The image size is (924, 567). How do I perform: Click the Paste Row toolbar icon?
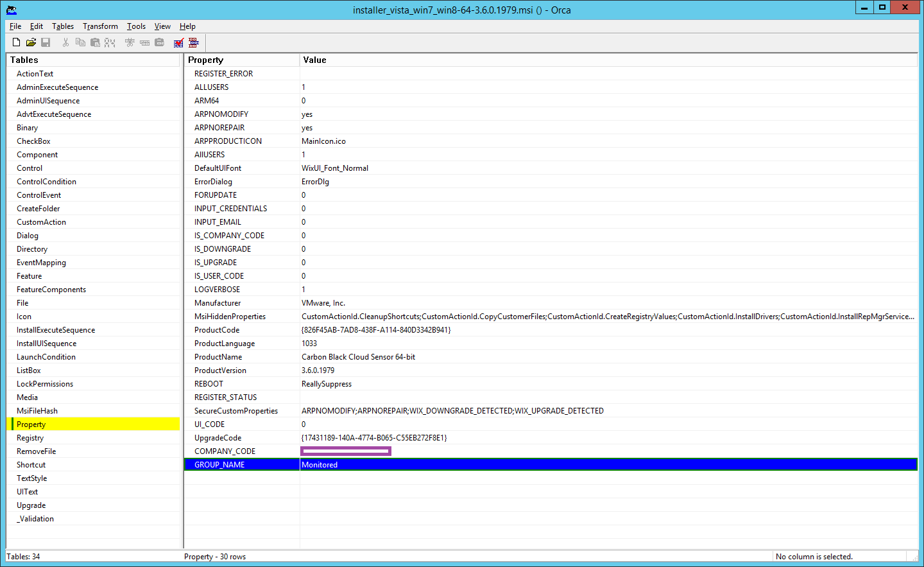pyautogui.click(x=159, y=42)
